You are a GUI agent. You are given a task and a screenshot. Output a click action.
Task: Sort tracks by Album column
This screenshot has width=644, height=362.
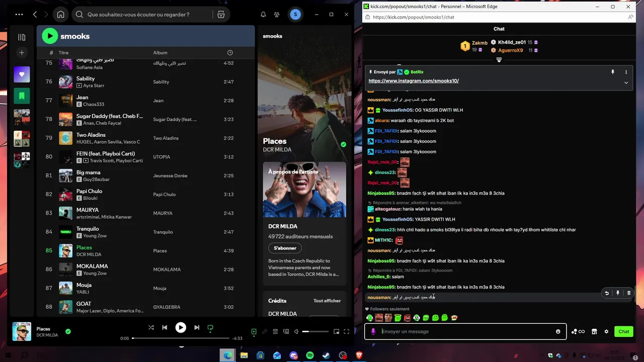pyautogui.click(x=160, y=52)
